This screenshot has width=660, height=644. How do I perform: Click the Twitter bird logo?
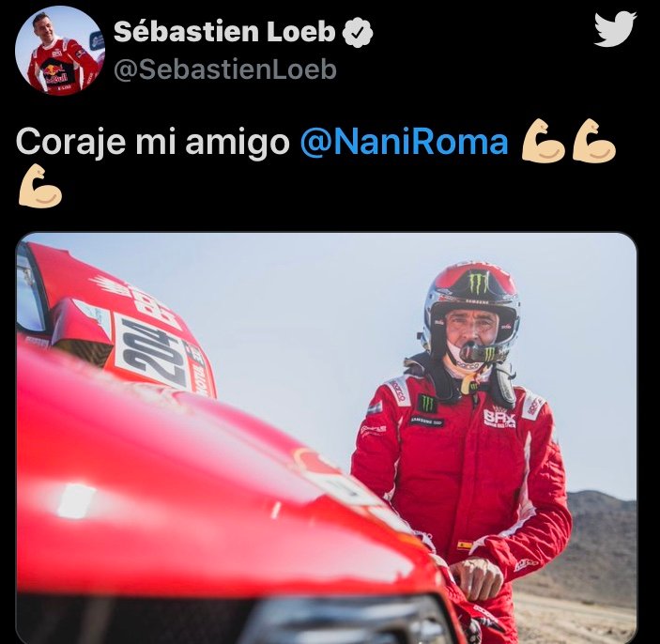(615, 29)
